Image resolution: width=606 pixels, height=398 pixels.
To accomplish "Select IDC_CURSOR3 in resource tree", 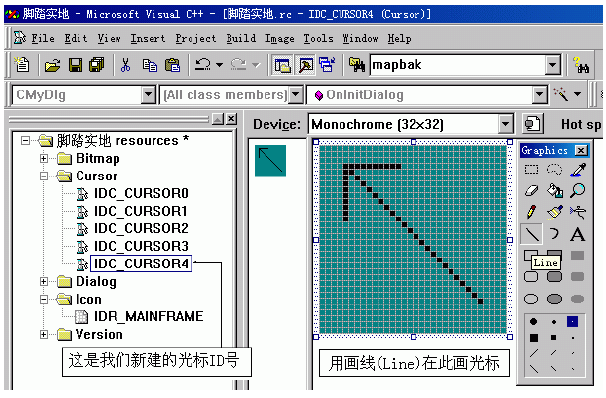I will point(141,246).
